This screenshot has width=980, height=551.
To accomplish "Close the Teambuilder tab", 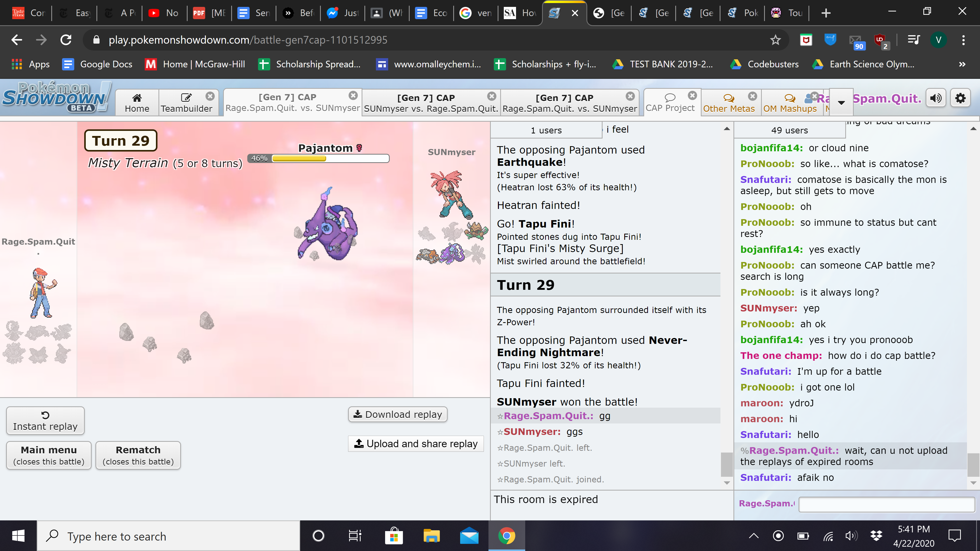I will (210, 96).
